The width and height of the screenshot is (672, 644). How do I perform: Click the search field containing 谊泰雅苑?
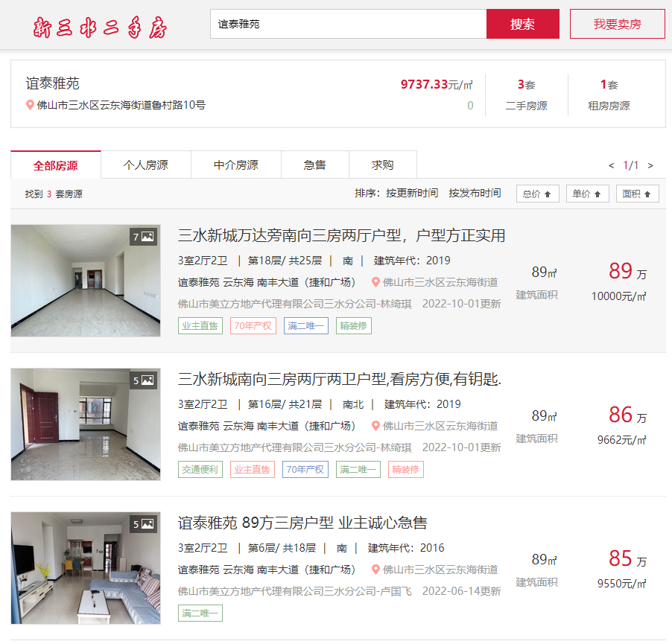348,24
